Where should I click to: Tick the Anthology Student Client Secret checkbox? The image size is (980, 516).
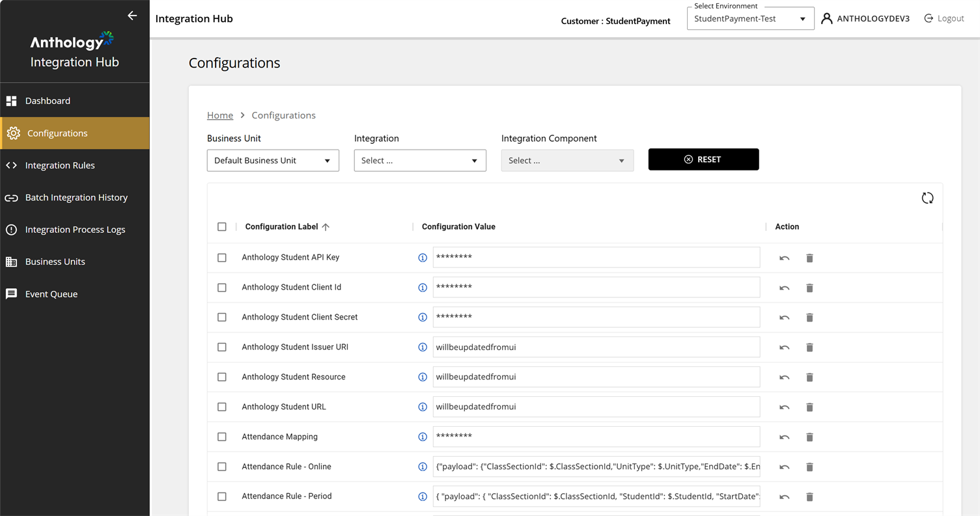coord(222,318)
